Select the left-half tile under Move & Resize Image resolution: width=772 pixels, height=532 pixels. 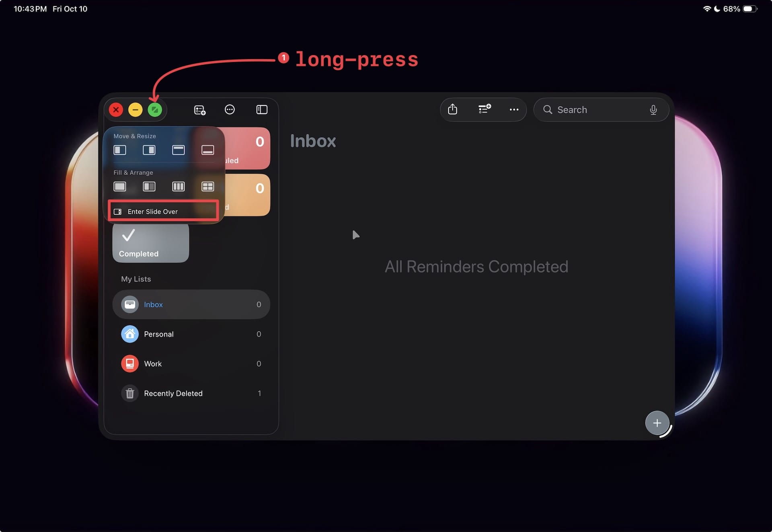click(119, 150)
